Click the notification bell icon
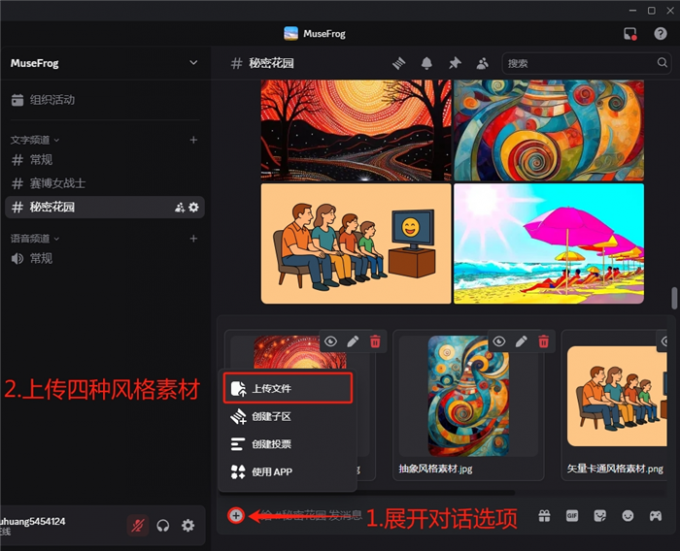The width and height of the screenshot is (680, 551). 427,63
